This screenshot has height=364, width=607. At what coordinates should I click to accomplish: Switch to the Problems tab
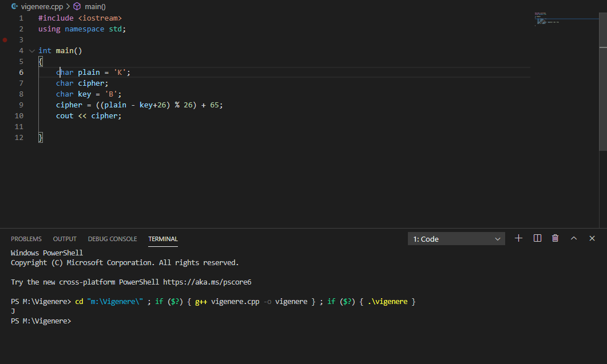(26, 239)
